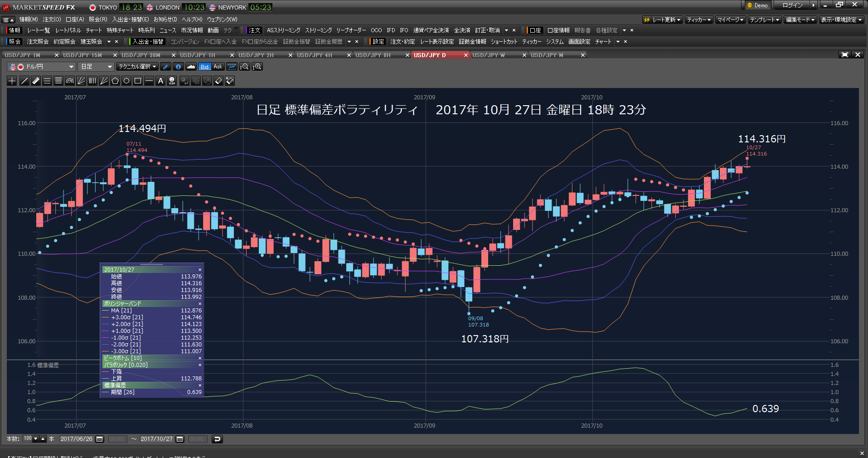Open the 日足 timeframe dropdown

click(96, 67)
